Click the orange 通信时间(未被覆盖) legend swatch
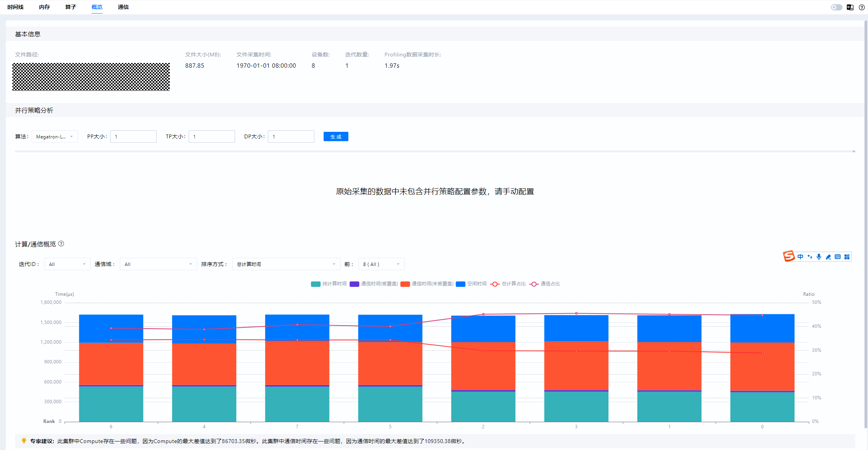 point(405,284)
